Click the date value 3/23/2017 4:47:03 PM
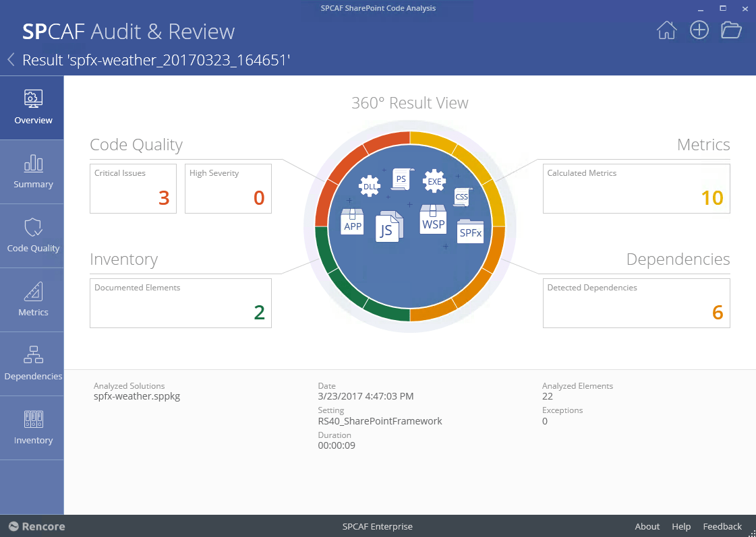This screenshot has width=756, height=537. pyautogui.click(x=366, y=396)
